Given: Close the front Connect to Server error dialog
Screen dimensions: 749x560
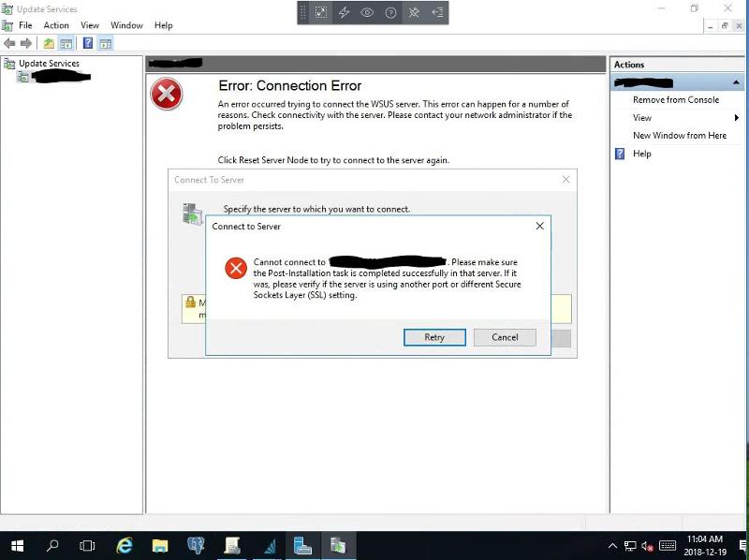Looking at the screenshot, I should [540, 226].
